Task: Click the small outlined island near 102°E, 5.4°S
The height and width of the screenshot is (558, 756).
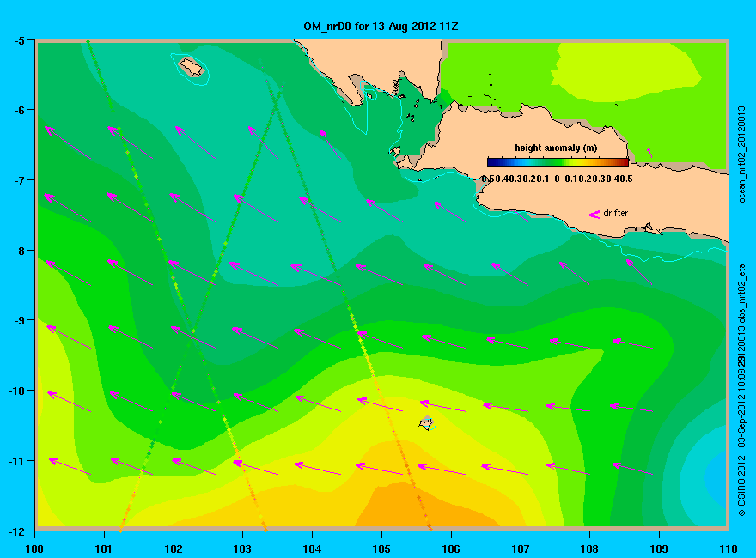Action: [191, 66]
